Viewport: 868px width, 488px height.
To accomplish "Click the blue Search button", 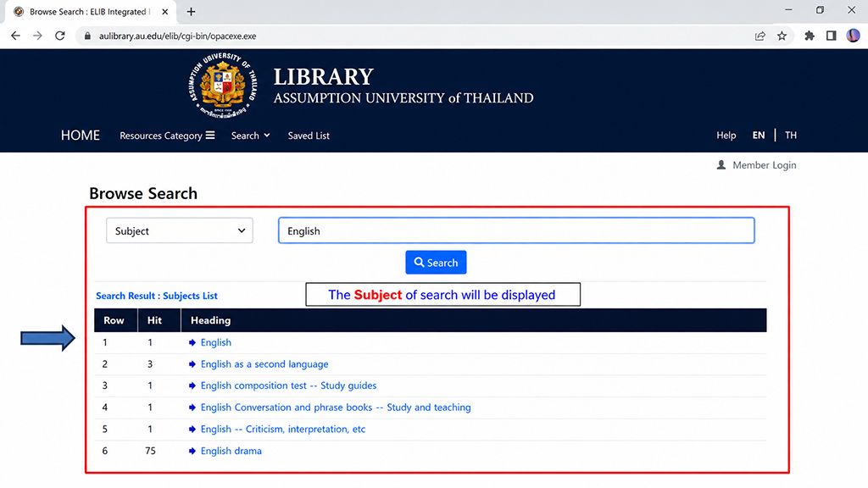I will (436, 263).
